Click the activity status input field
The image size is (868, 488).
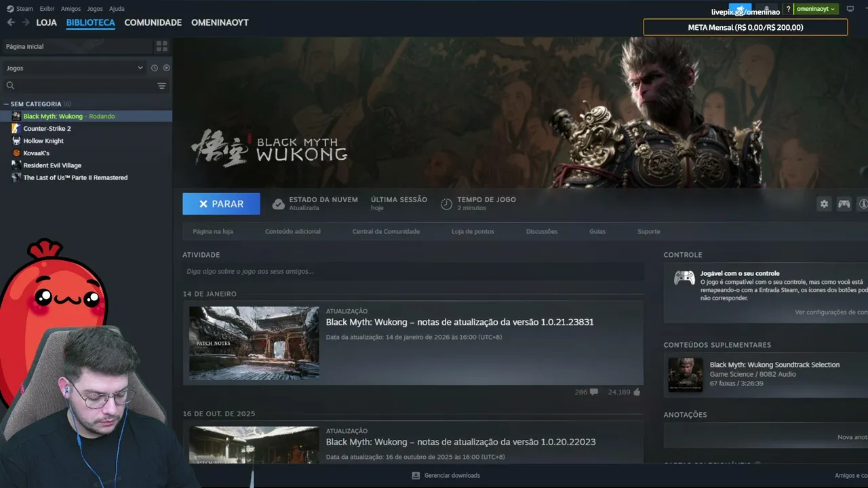pos(413,271)
